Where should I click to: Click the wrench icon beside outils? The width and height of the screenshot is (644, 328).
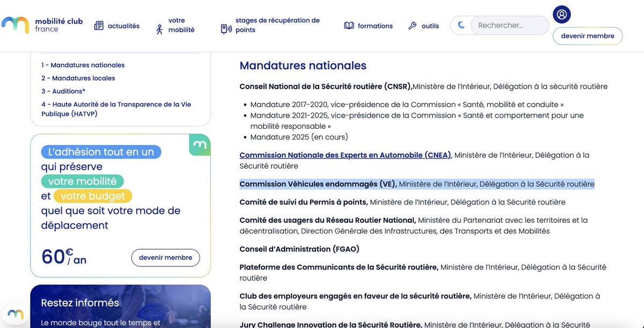[x=413, y=26]
